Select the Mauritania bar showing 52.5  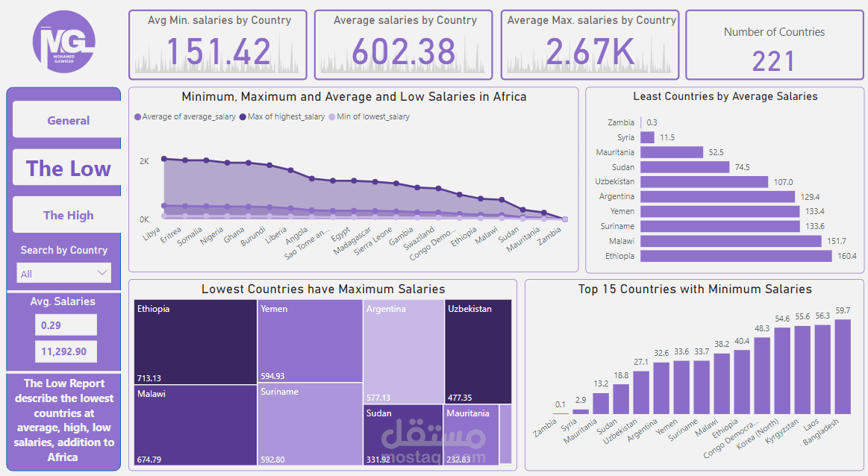pyautogui.click(x=672, y=152)
